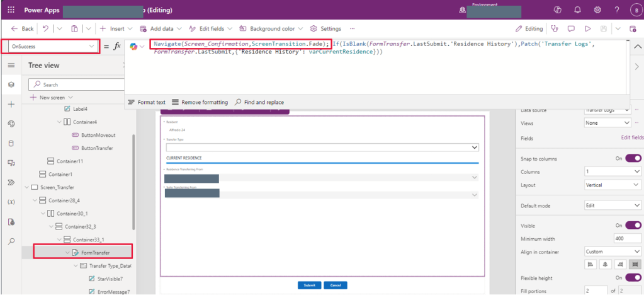Click the Submit button on the form
644x295 pixels.
309,285
